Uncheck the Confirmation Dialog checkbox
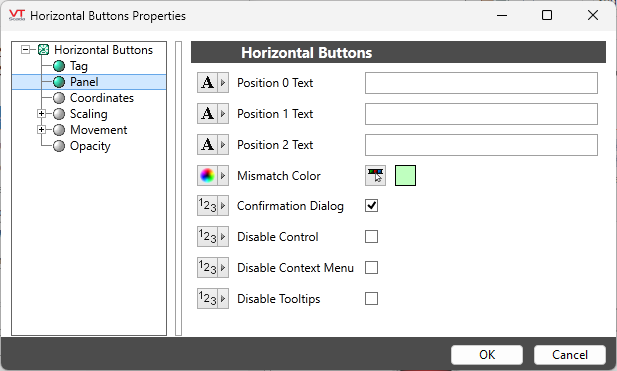 click(371, 206)
